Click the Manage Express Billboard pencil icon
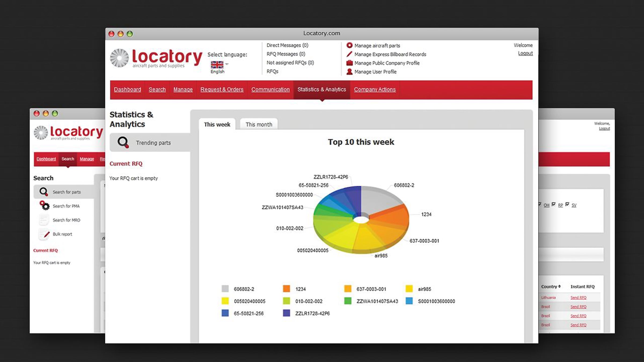644x362 pixels. coord(349,54)
